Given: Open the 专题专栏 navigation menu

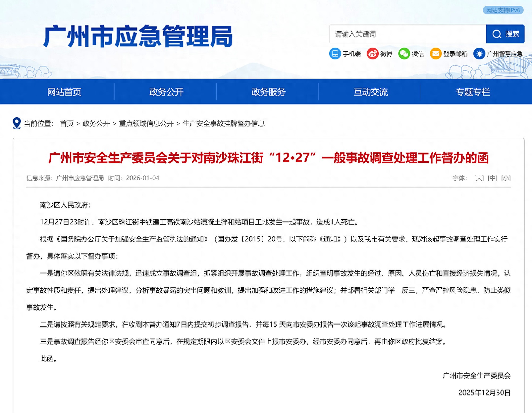Looking at the screenshot, I should (x=473, y=92).
